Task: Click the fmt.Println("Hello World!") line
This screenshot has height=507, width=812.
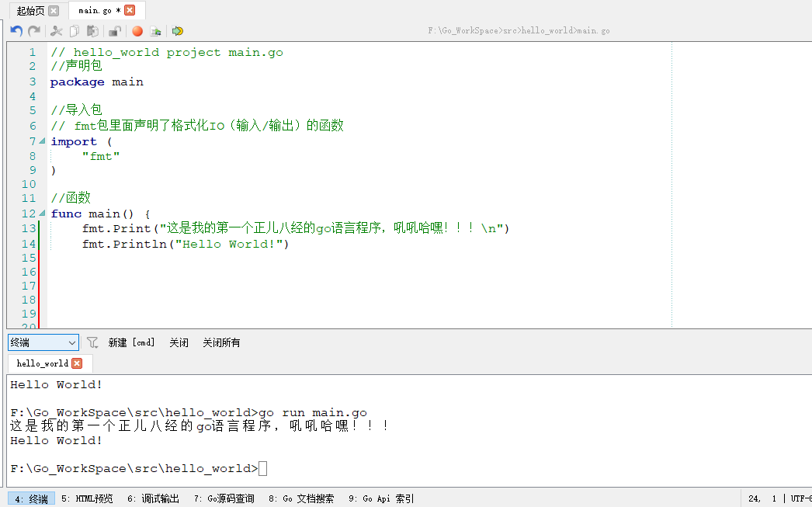Action: pos(186,244)
